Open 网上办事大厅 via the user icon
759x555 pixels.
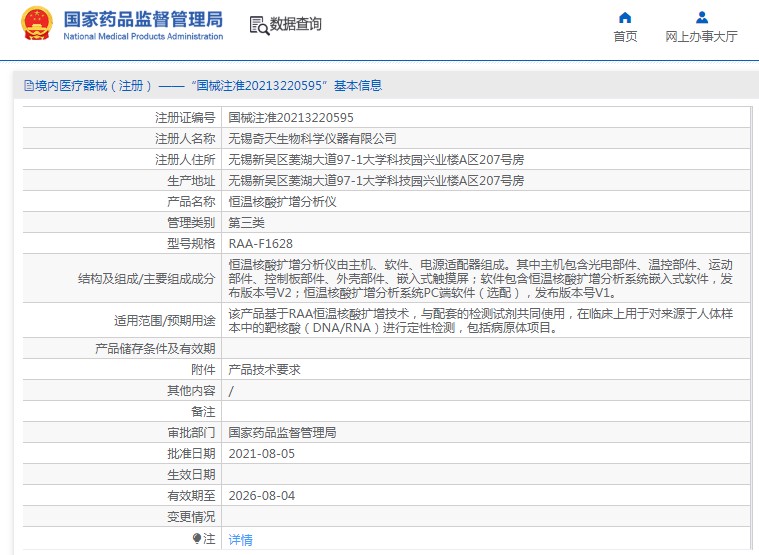701,18
